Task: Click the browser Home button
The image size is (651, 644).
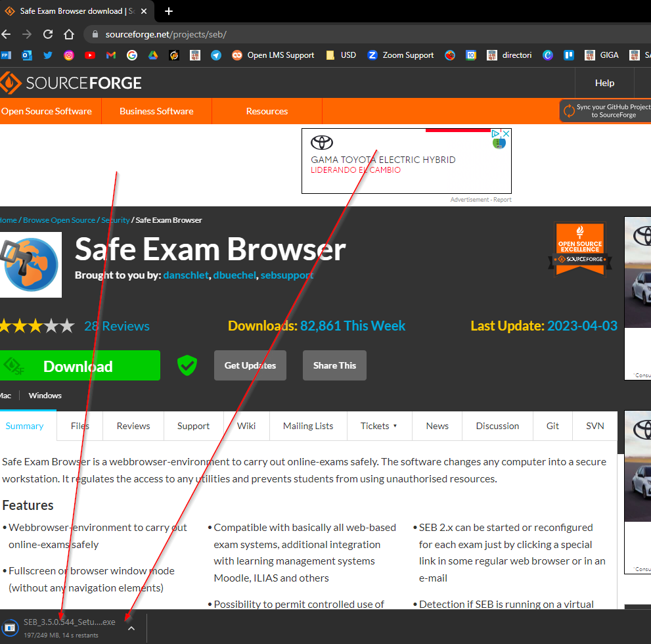Action: click(69, 34)
